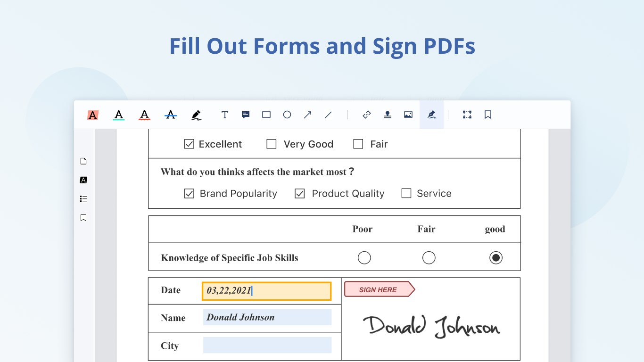
Task: Check the Service checkbox
Action: click(406, 193)
